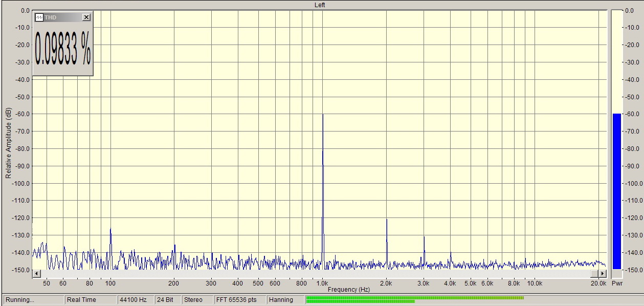Screen dimensions: 644x306
Task: Click the Real Time status field
Action: point(91,300)
